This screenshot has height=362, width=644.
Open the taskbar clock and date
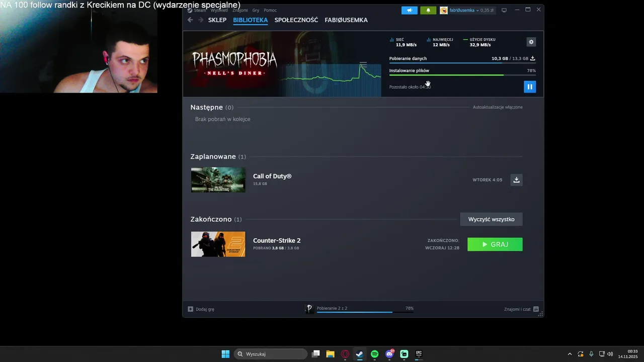pyautogui.click(x=628, y=354)
